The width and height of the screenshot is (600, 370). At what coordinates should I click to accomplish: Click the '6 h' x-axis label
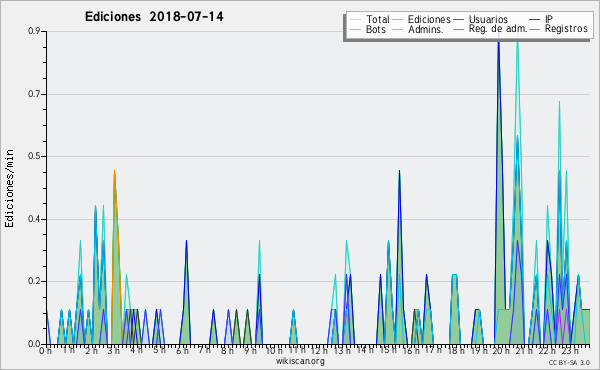tap(182, 351)
